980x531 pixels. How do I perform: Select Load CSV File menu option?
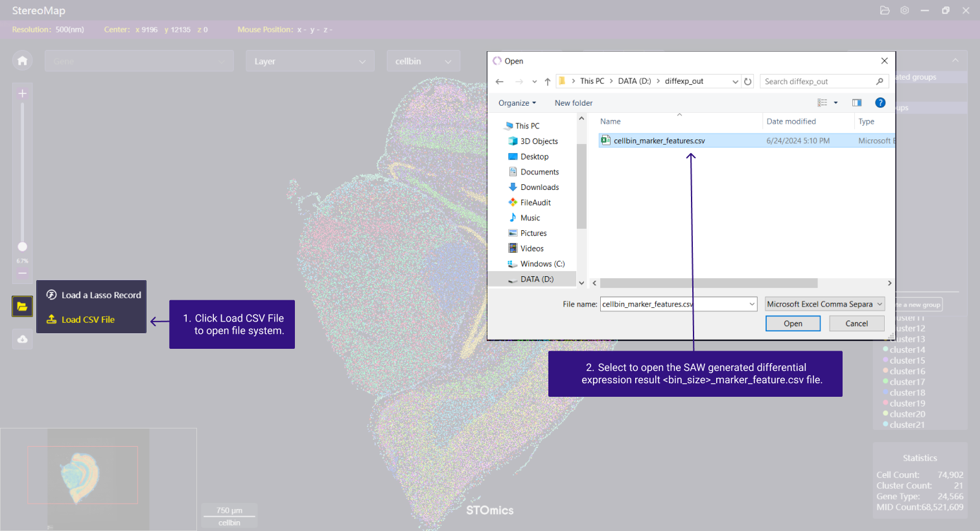click(x=87, y=320)
